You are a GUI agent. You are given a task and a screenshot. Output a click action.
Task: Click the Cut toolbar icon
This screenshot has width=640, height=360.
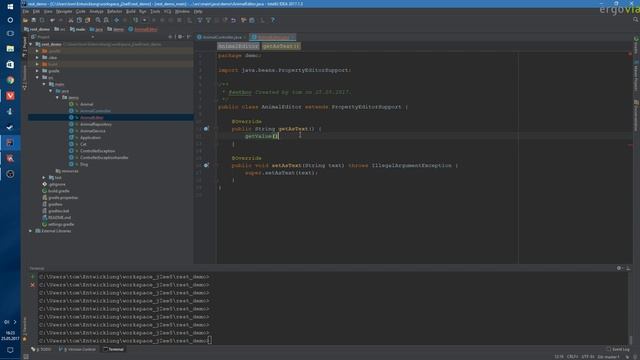(71, 20)
